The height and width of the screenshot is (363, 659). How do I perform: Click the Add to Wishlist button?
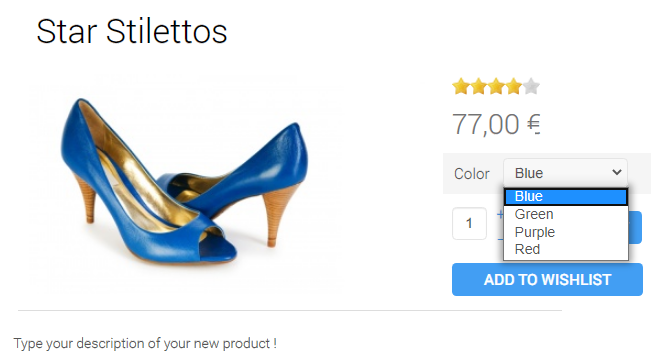click(547, 279)
